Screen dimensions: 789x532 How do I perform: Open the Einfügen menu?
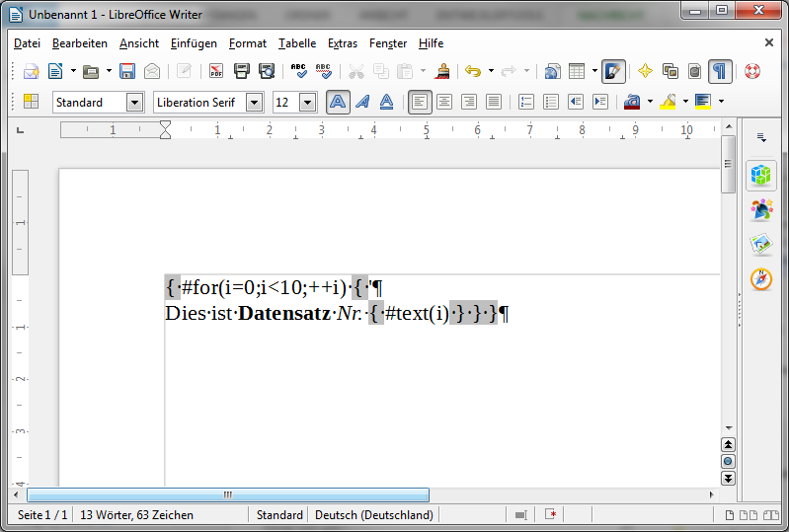pos(194,43)
